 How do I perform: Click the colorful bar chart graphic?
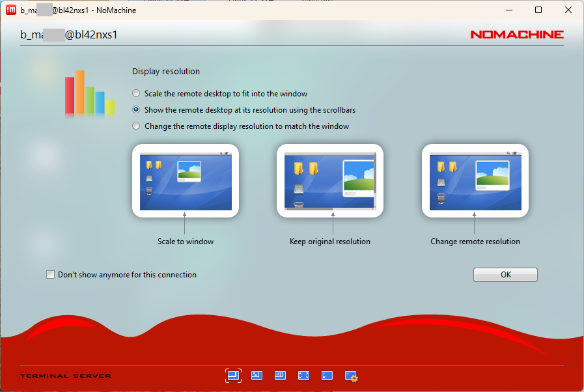click(x=89, y=93)
